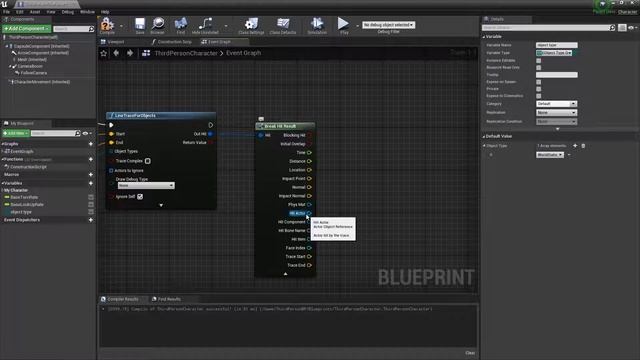Click the Add New button in My Blueprint

(x=16, y=133)
